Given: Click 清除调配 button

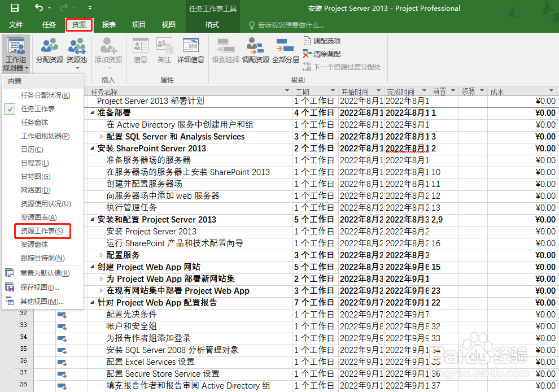Looking at the screenshot, I should point(322,54).
